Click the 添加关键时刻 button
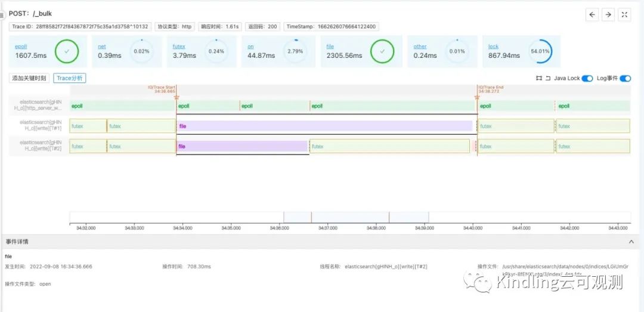644x312 pixels. click(30, 78)
